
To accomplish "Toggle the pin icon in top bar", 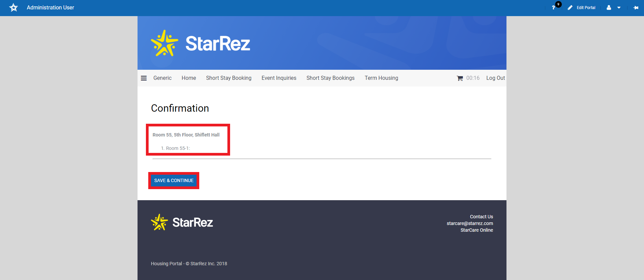I will (x=636, y=8).
